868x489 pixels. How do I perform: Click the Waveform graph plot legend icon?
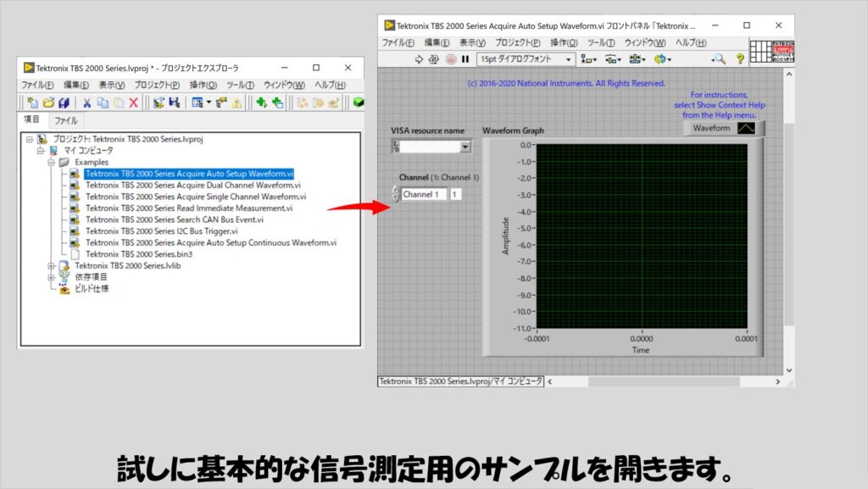pyautogui.click(x=746, y=128)
